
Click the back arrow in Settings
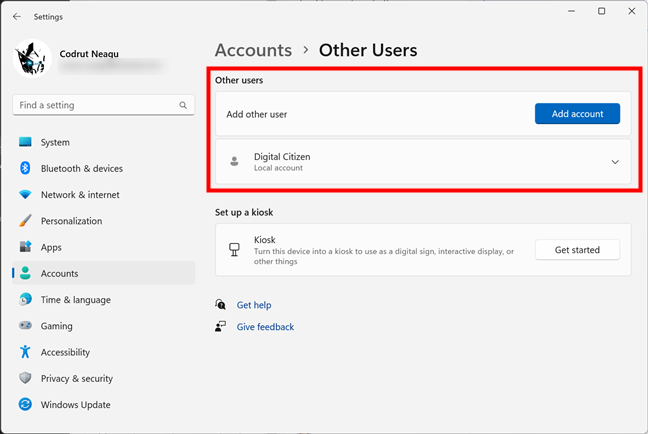coord(17,17)
